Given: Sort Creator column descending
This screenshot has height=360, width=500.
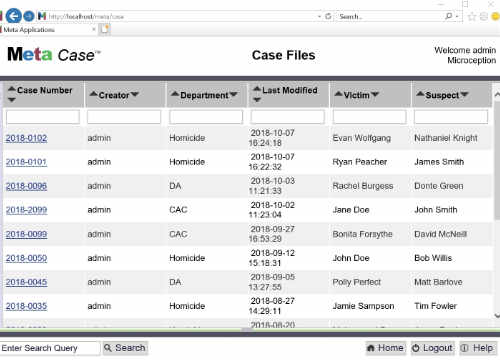Looking at the screenshot, I should [x=135, y=94].
